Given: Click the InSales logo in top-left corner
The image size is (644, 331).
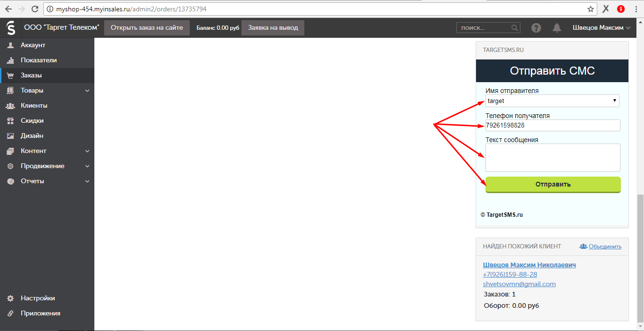Looking at the screenshot, I should click(x=10, y=28).
